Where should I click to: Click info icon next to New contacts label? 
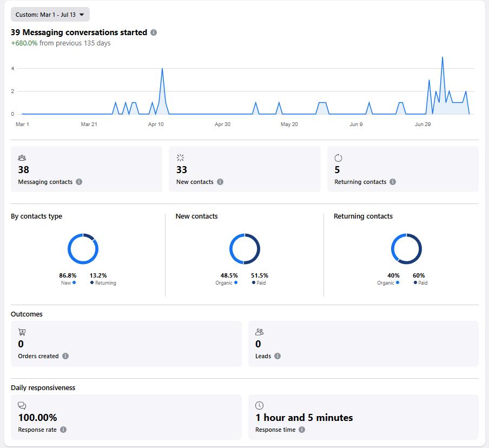pos(220,182)
